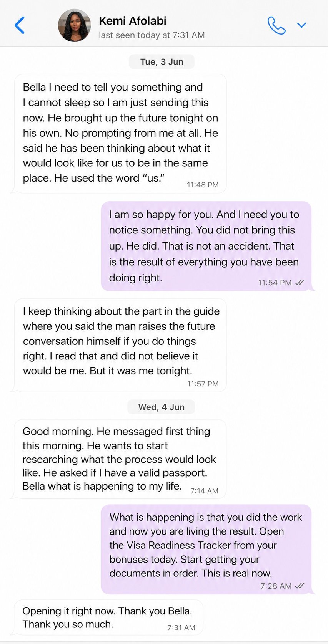Screen dimensions: 328x644
Task: Open Kemi Afolabi's profile photo
Action: point(75,25)
